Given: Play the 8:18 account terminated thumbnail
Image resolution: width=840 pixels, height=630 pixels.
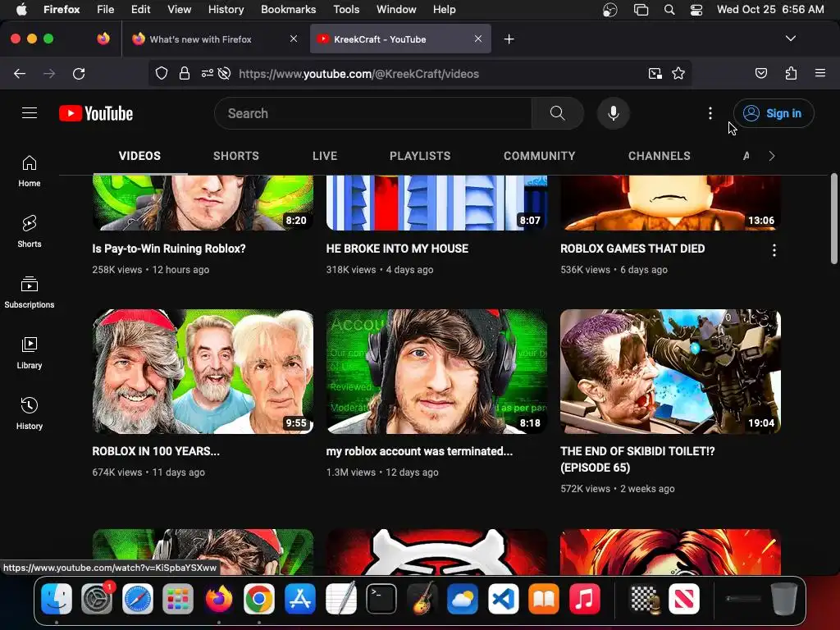Looking at the screenshot, I should point(436,372).
